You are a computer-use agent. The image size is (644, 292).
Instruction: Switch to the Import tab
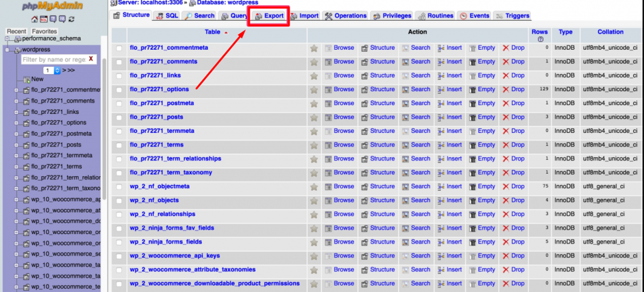pyautogui.click(x=304, y=16)
